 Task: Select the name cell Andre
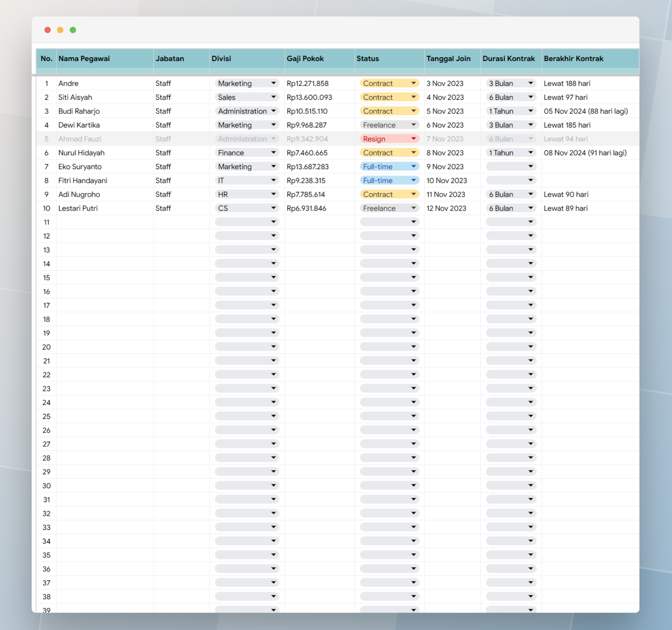point(105,84)
